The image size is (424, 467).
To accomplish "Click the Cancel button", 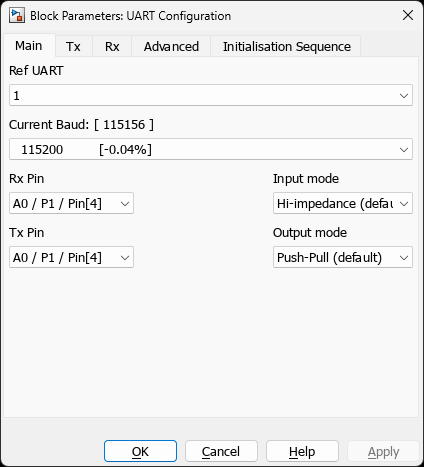I will [221, 451].
